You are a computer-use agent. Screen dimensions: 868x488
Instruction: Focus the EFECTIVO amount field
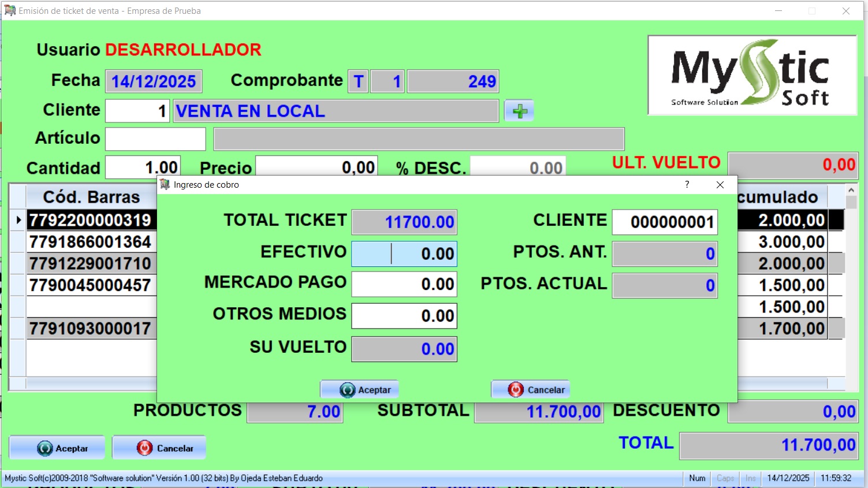click(404, 254)
